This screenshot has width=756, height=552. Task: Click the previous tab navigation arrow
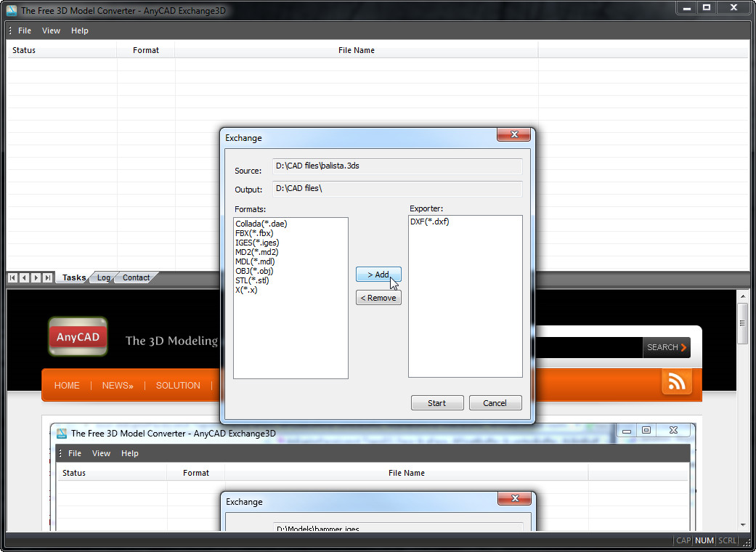tap(25, 277)
